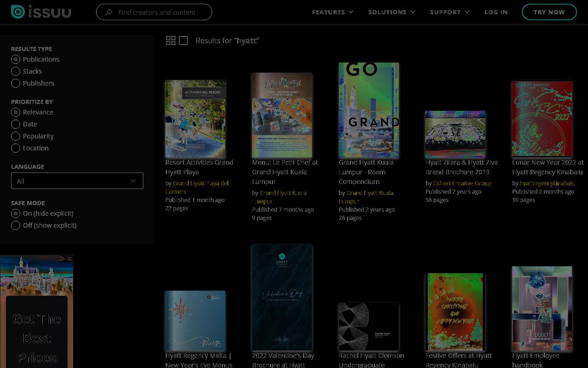Open title Menu: Le Petit Chef at Grand Hyatt
This screenshot has width=588, height=368.
tap(285, 172)
